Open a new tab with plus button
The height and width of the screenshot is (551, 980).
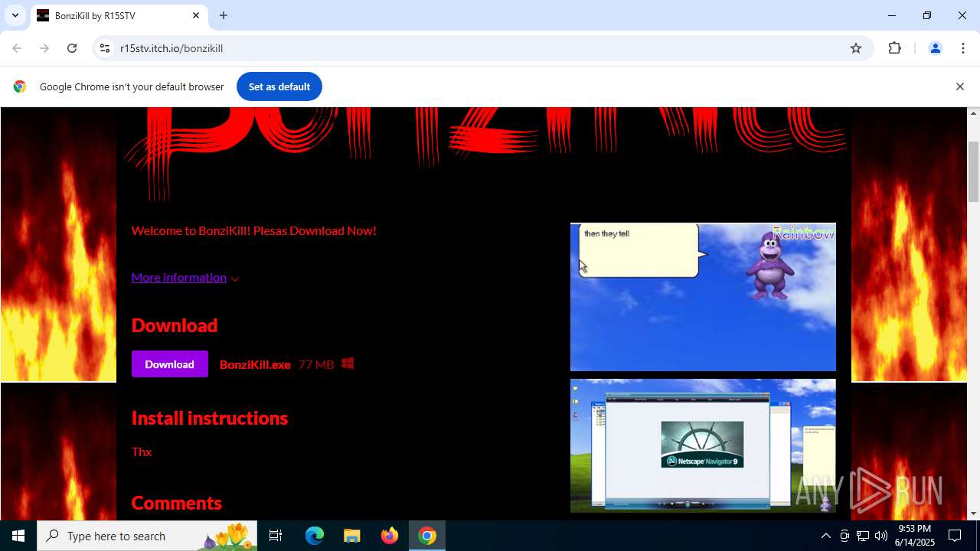point(224,15)
